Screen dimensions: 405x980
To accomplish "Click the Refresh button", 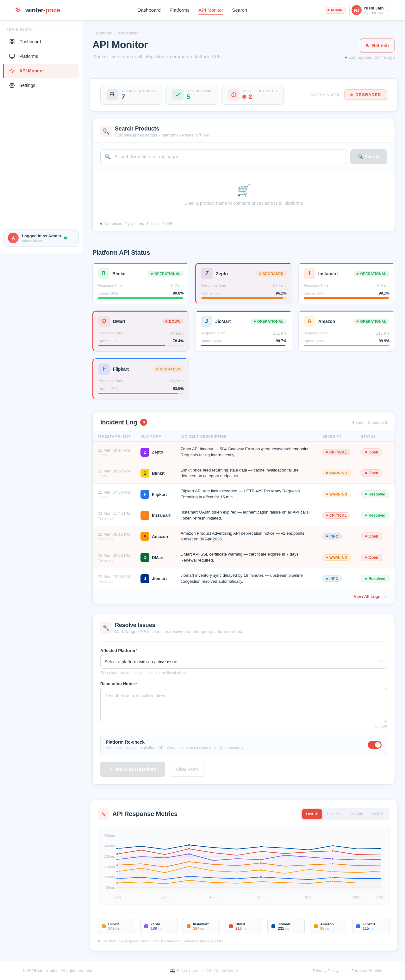I will click(x=377, y=46).
